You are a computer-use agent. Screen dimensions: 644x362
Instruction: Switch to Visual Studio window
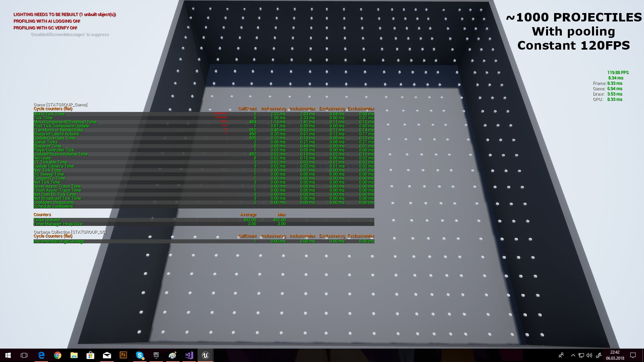click(189, 355)
